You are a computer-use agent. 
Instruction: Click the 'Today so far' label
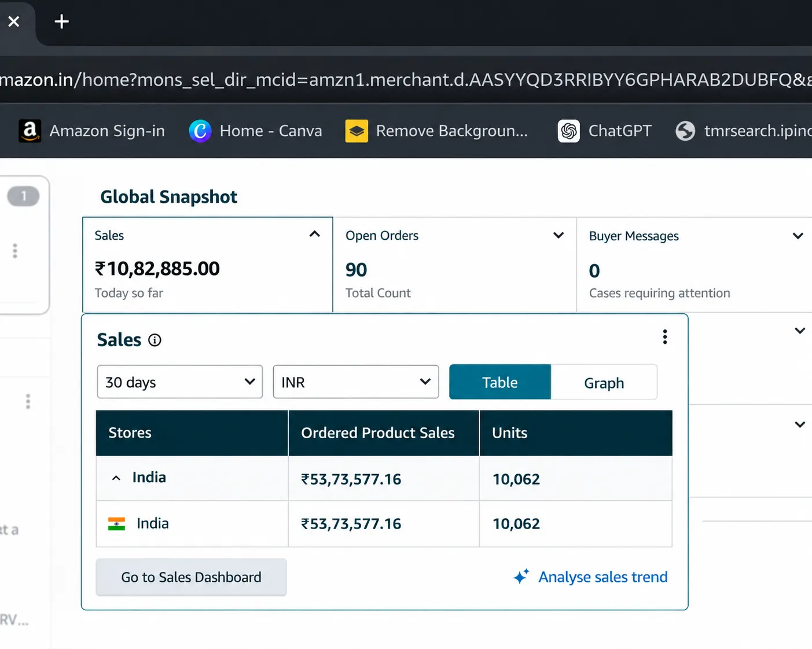pyautogui.click(x=129, y=293)
